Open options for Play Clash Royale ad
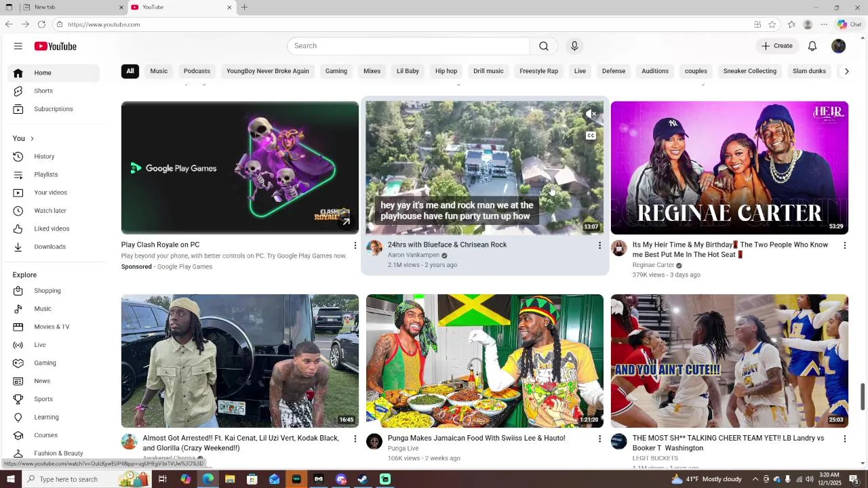 [x=355, y=245]
